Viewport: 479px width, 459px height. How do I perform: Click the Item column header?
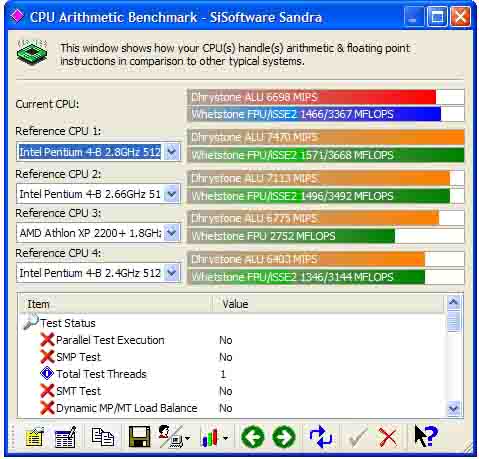tap(115, 304)
